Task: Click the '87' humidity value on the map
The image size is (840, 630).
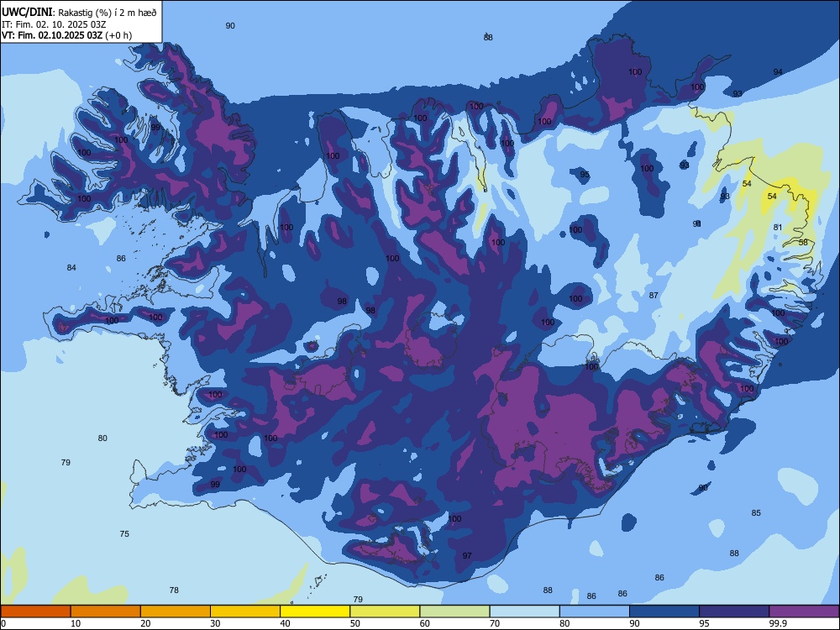Action: (x=654, y=295)
